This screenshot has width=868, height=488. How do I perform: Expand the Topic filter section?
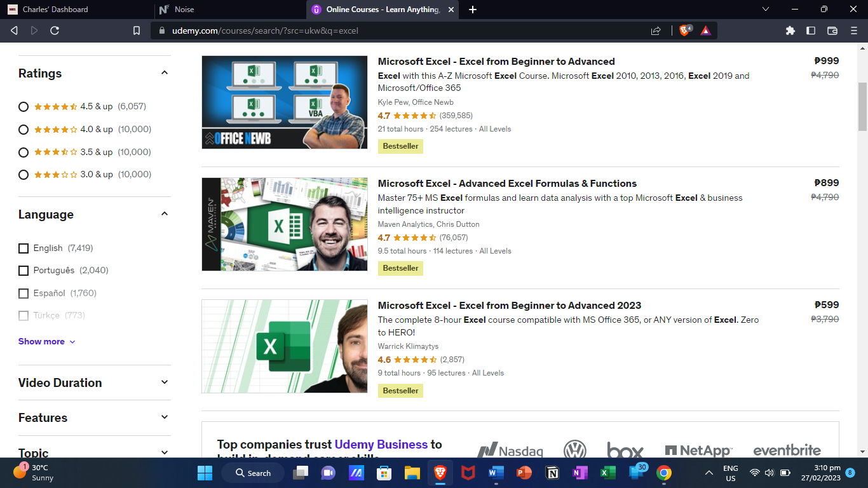[165, 452]
